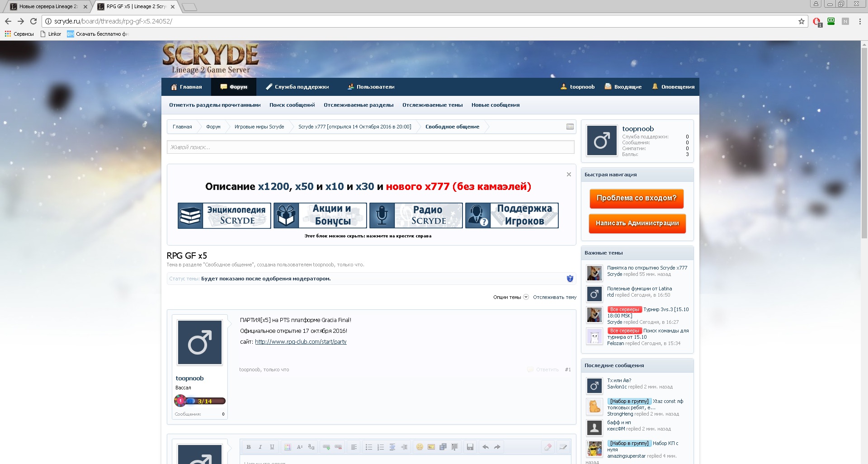This screenshot has width=868, height=464.
Task: Toggle bold formatting in the reply editor
Action: tap(248, 447)
